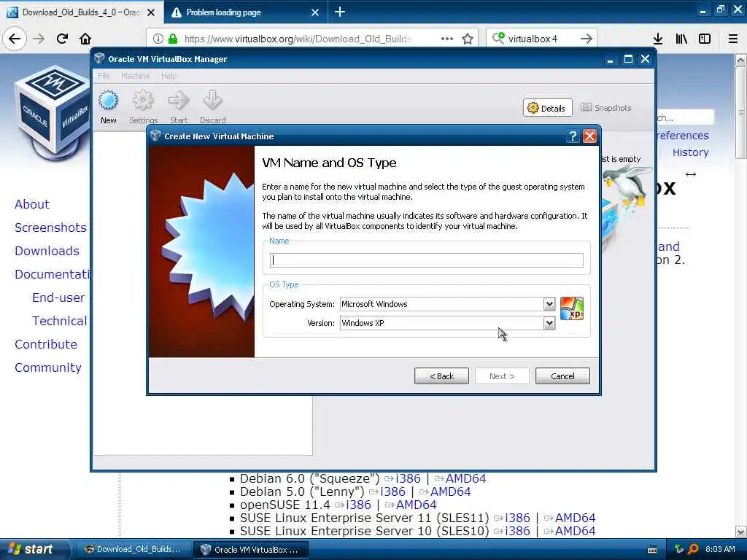Open the Firefox hamburger menu

pos(733,39)
